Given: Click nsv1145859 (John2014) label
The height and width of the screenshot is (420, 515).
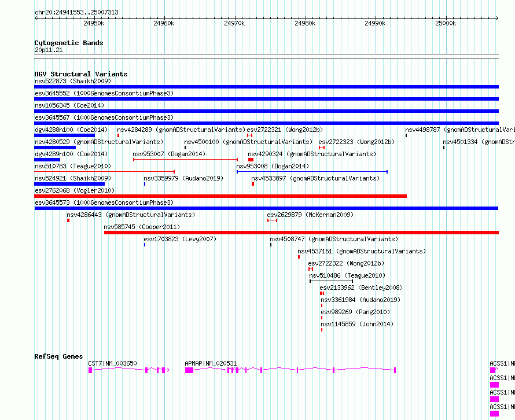Looking at the screenshot, I should [x=357, y=324].
